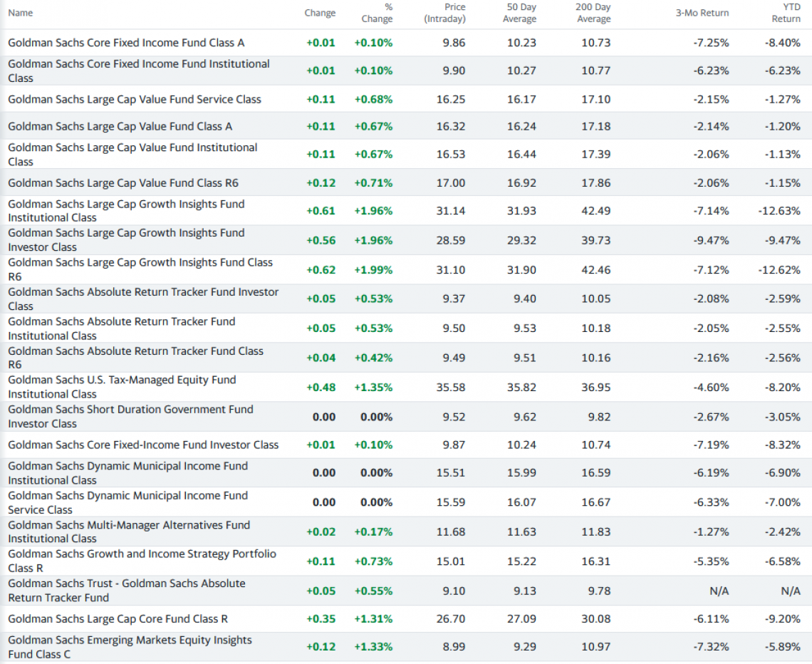Click YTD return -8.32% for Core Fixed-Income Investor

coord(783,445)
